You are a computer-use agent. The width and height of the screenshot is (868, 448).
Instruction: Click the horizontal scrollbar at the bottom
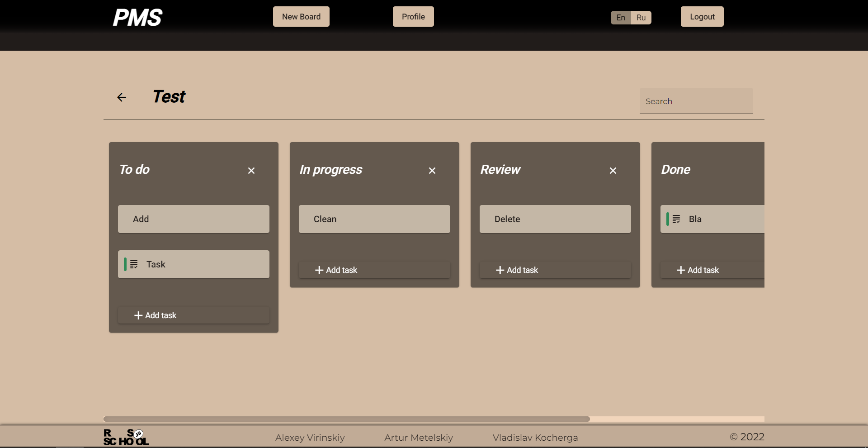(x=346, y=419)
